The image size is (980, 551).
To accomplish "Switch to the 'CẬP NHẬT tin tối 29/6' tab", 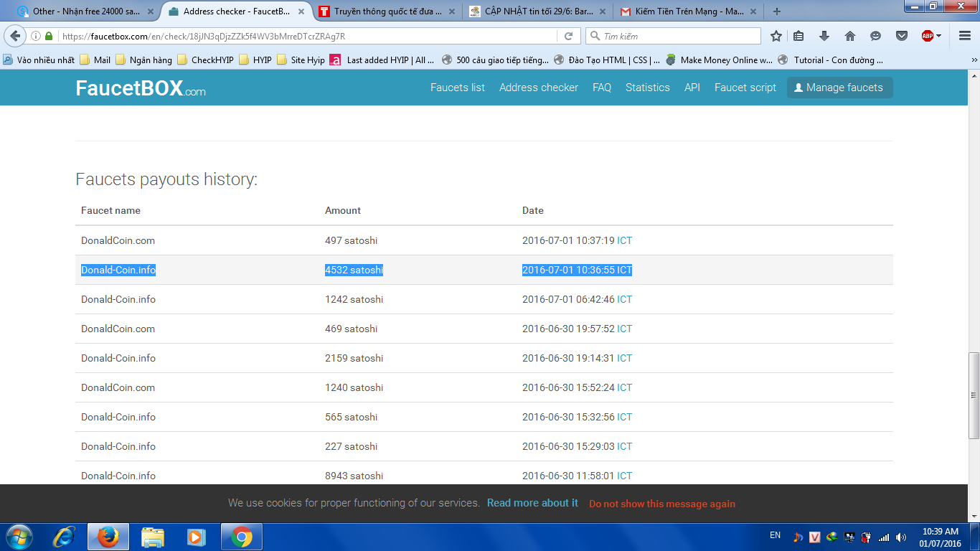I will click(537, 11).
